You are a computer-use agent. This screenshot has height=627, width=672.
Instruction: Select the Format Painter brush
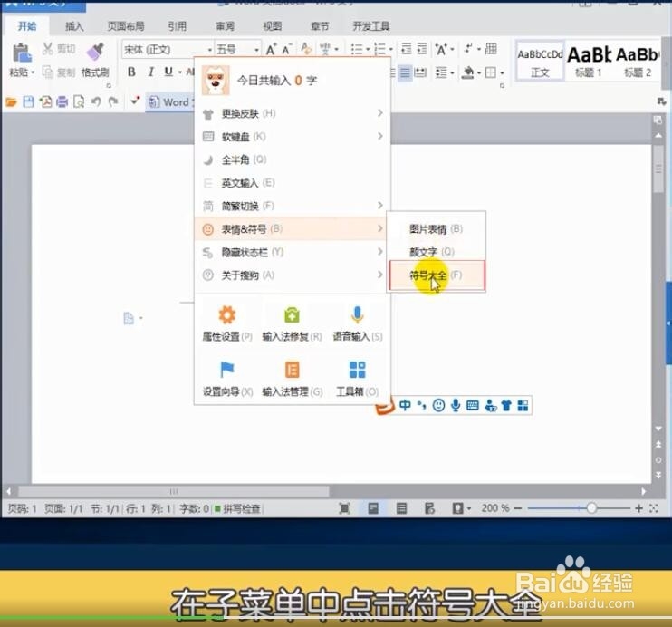95,52
